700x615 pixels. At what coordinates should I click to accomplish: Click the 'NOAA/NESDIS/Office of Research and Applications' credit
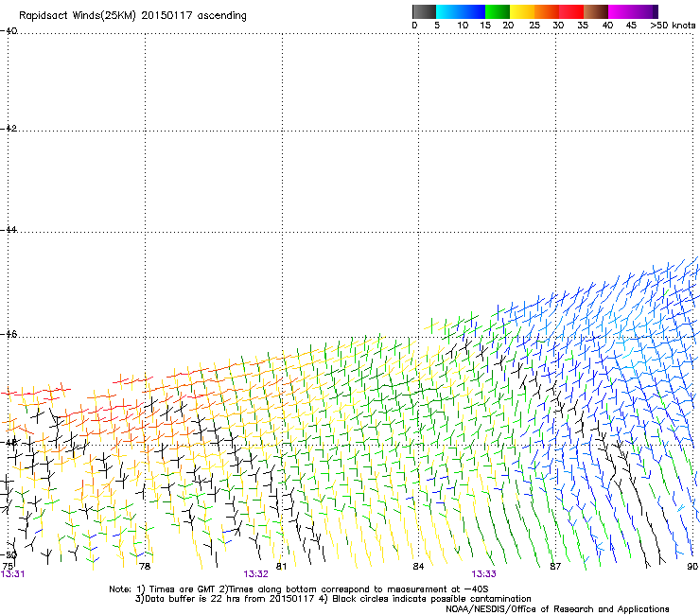point(557,609)
